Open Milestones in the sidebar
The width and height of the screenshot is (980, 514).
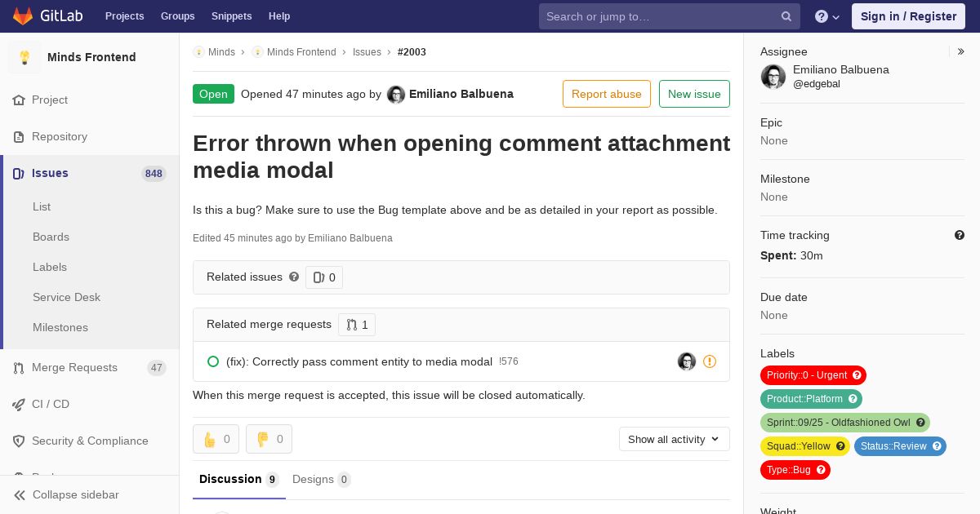(x=60, y=327)
